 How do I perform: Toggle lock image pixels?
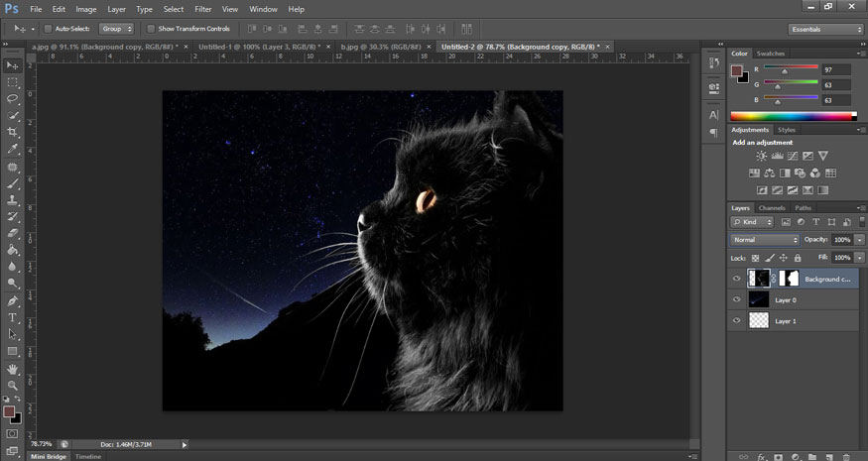[x=770, y=258]
